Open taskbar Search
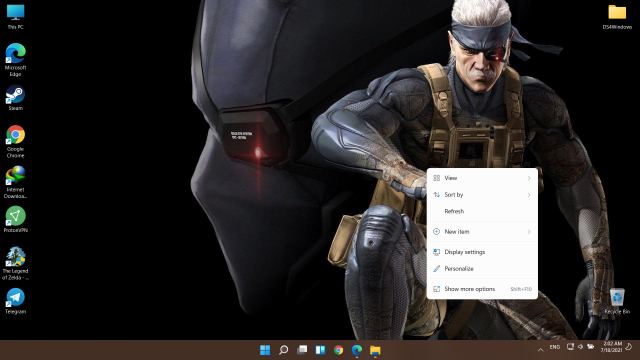 coord(283,350)
